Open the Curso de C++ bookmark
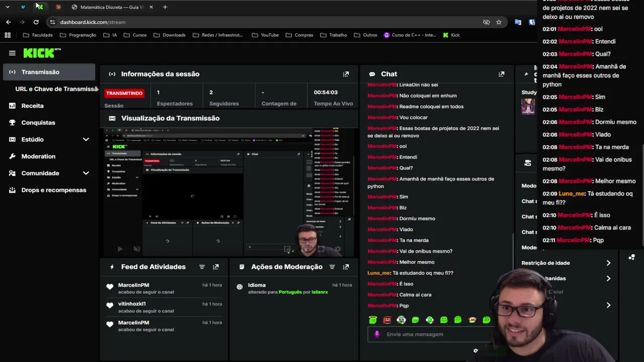644x362 pixels. 410,35
